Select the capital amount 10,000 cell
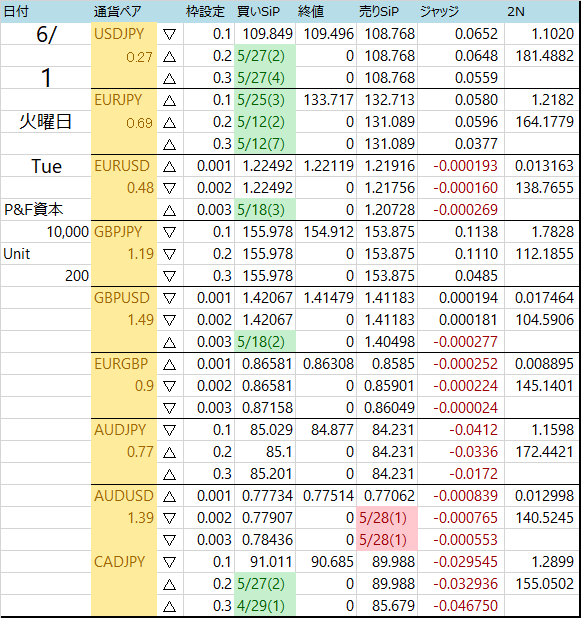The width and height of the screenshot is (581, 618). (46, 232)
